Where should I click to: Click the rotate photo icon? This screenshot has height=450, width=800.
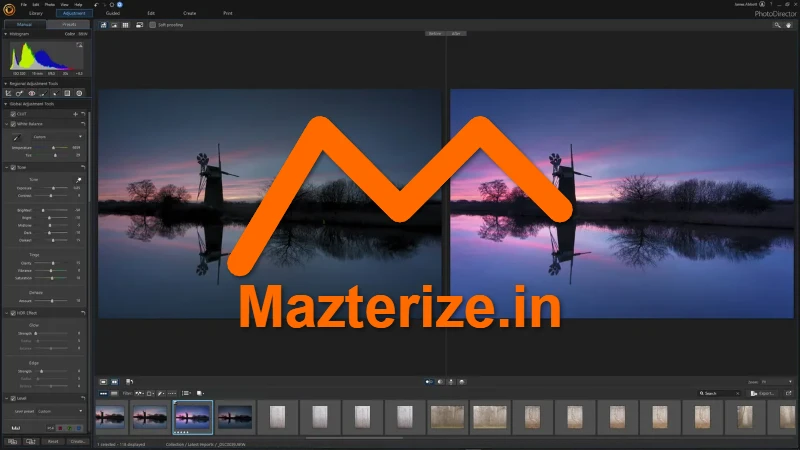tap(130, 382)
